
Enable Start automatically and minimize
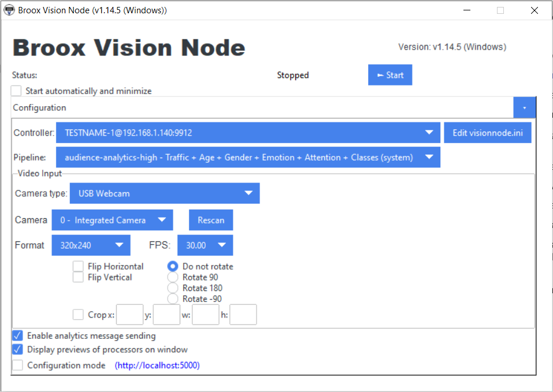point(16,91)
